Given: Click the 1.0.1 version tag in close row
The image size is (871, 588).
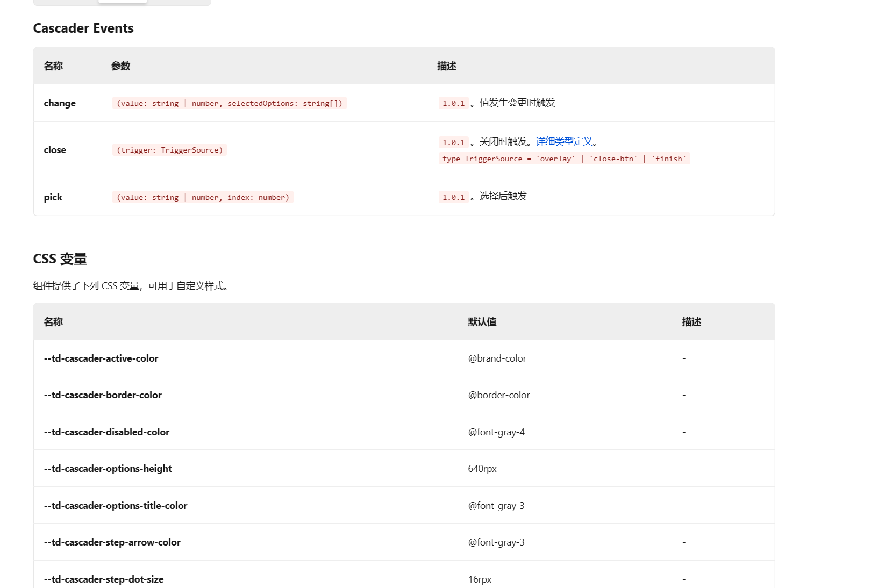Looking at the screenshot, I should click(x=454, y=142).
